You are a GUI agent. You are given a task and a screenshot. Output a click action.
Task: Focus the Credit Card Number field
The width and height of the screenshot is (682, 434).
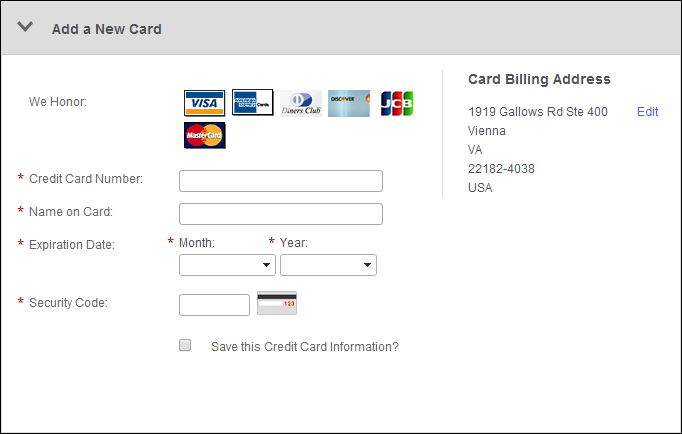coord(281,181)
